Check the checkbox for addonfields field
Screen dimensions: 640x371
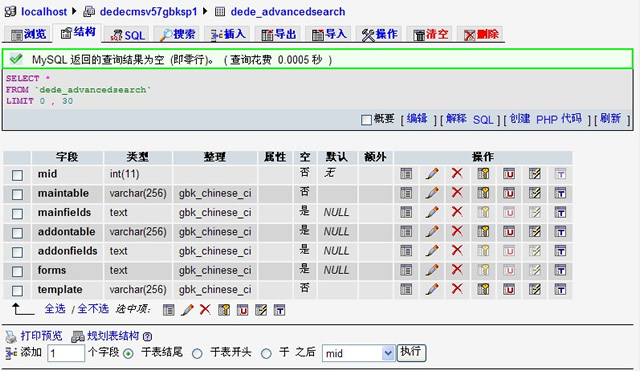point(17,252)
